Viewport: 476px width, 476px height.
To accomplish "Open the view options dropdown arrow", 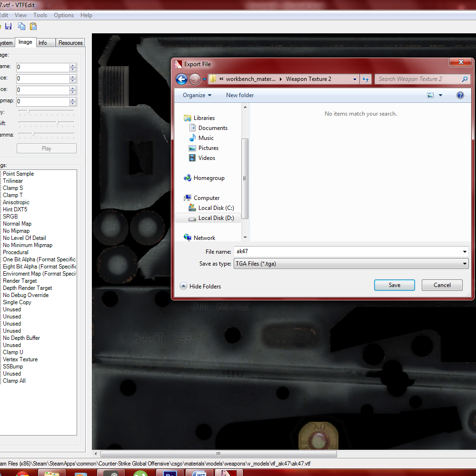I will click(440, 95).
